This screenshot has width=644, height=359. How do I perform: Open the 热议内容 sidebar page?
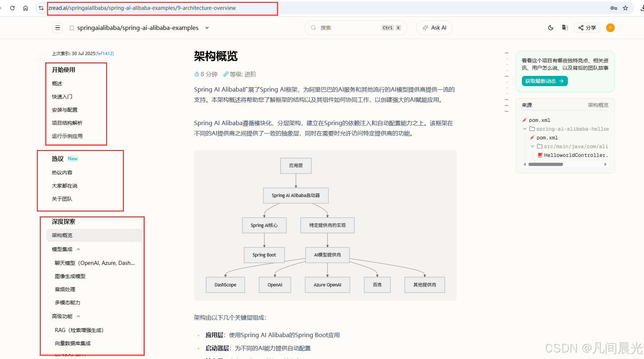click(x=62, y=173)
